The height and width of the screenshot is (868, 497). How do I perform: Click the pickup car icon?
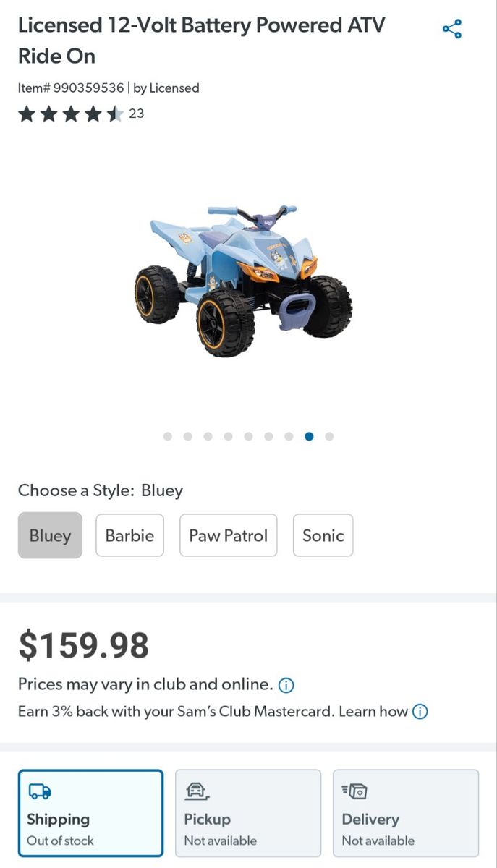(196, 791)
